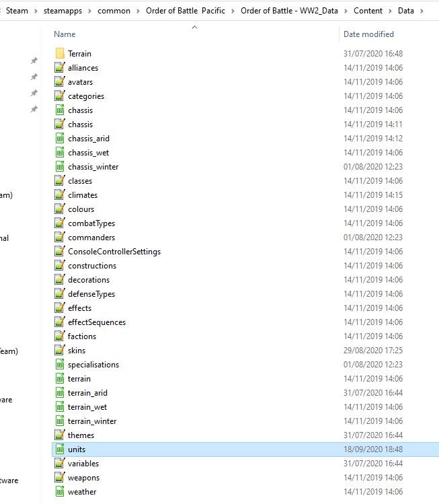The width and height of the screenshot is (439, 504).
Task: Select the defenseTypes file icon
Action: pos(60,294)
